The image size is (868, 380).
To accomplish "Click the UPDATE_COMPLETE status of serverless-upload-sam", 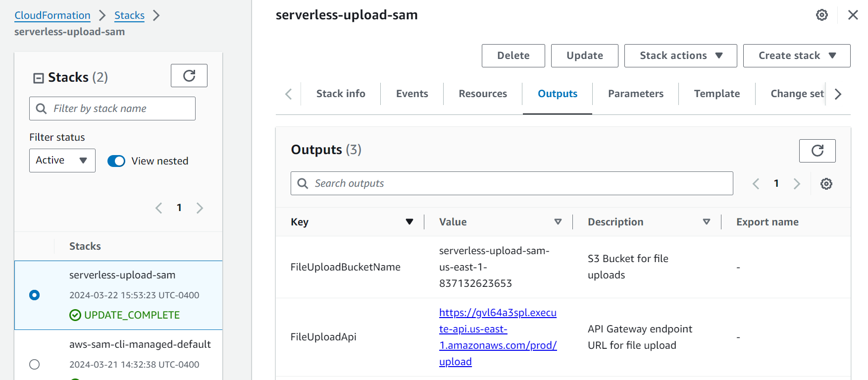I will [125, 315].
